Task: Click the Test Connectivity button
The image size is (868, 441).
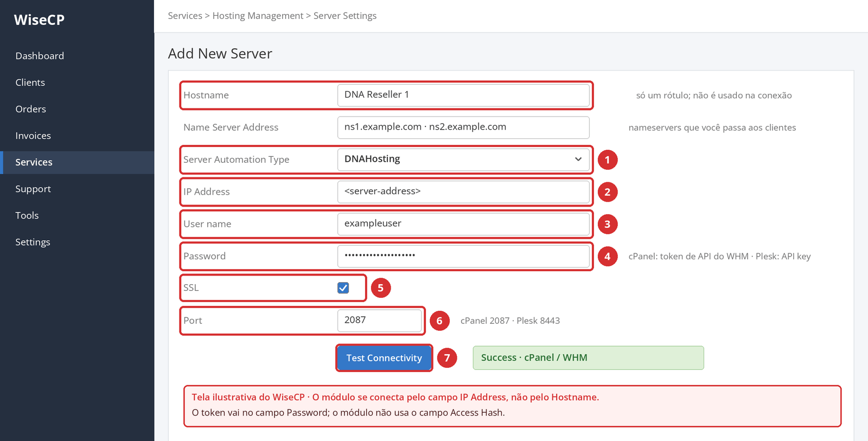Action: 384,358
